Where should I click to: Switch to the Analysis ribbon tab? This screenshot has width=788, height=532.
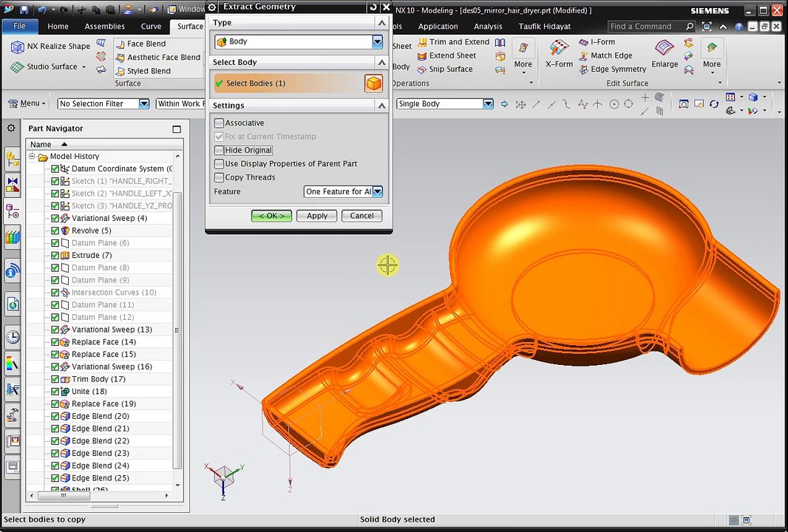[x=488, y=26]
